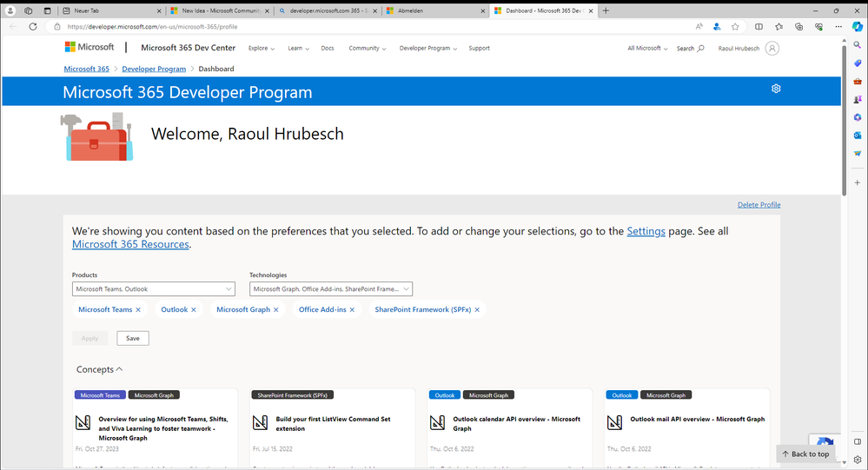Switch to the Abmelden browser tab
This screenshot has height=470, width=868.
[435, 10]
